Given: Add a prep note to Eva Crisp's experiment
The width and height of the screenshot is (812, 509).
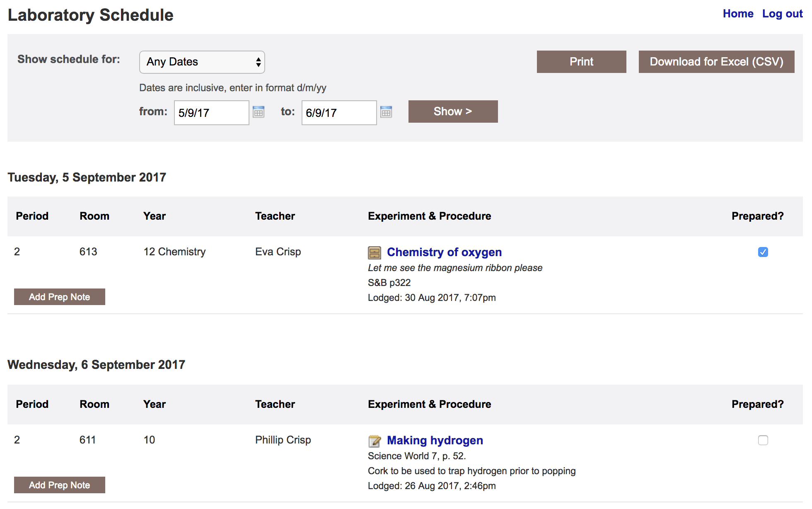Looking at the screenshot, I should tap(59, 296).
